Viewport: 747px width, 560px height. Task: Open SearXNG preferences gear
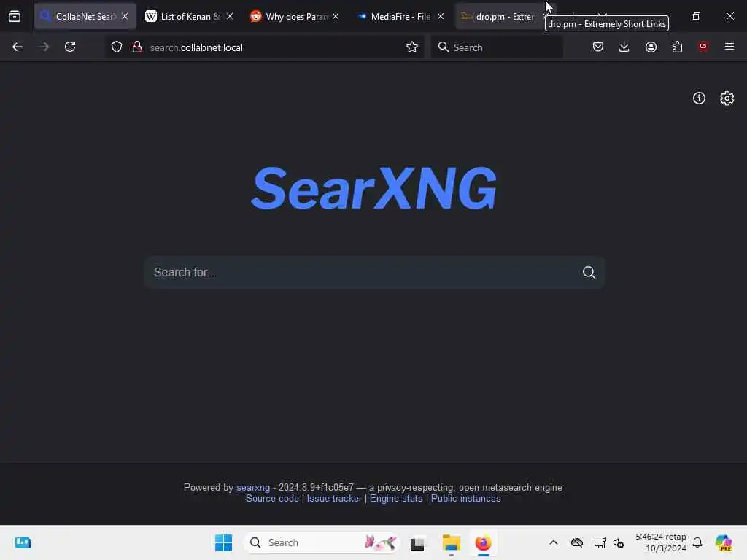(x=727, y=98)
